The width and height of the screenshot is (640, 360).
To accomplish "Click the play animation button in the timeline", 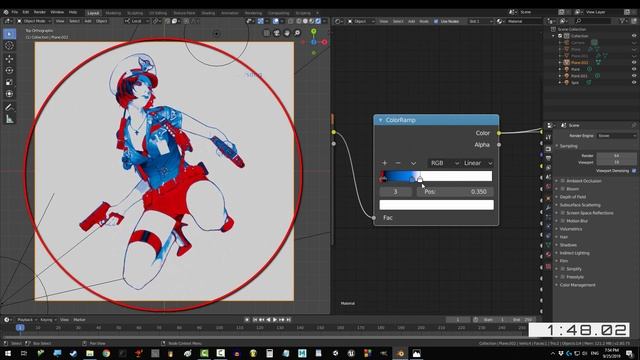I will click(275, 320).
